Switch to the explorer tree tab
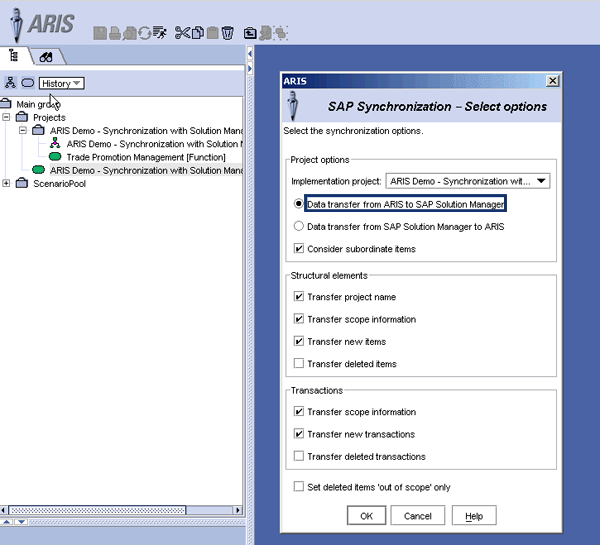Image resolution: width=600 pixels, height=545 pixels. pyautogui.click(x=14, y=56)
